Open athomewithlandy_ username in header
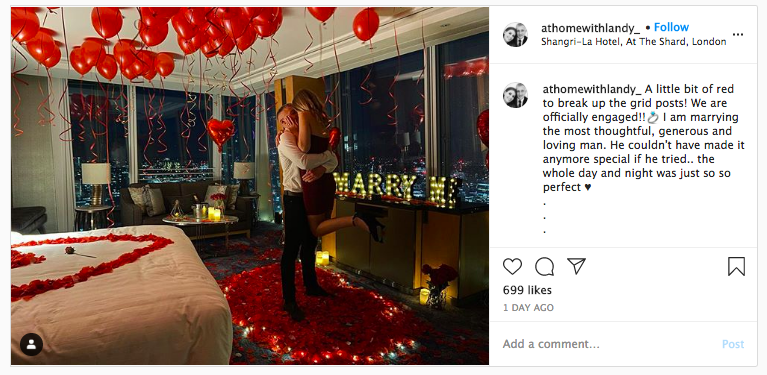767x375 pixels. [590, 28]
